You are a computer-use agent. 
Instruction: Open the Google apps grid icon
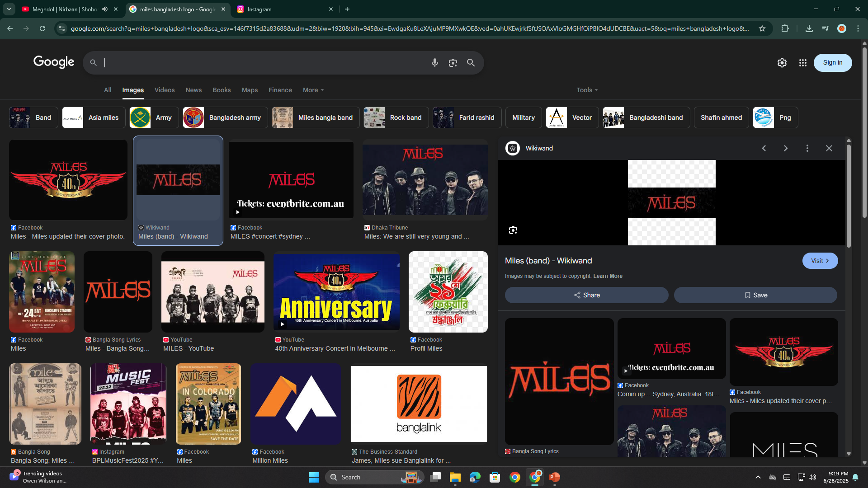(803, 63)
